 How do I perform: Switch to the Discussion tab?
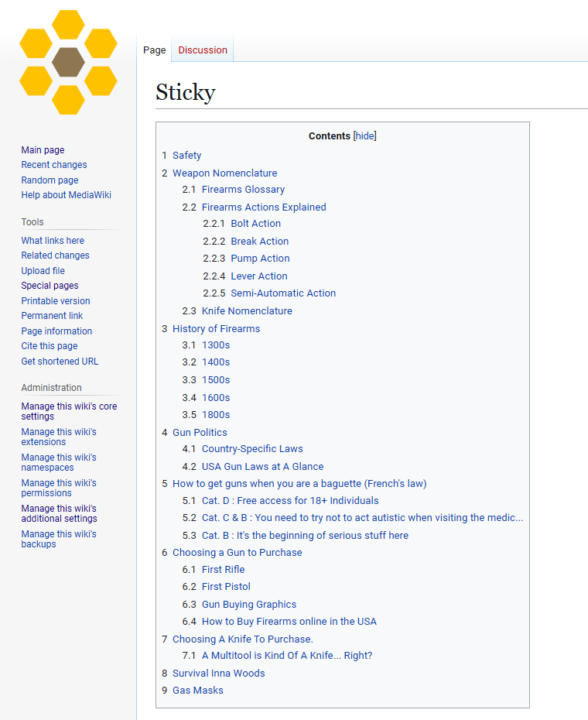click(203, 50)
